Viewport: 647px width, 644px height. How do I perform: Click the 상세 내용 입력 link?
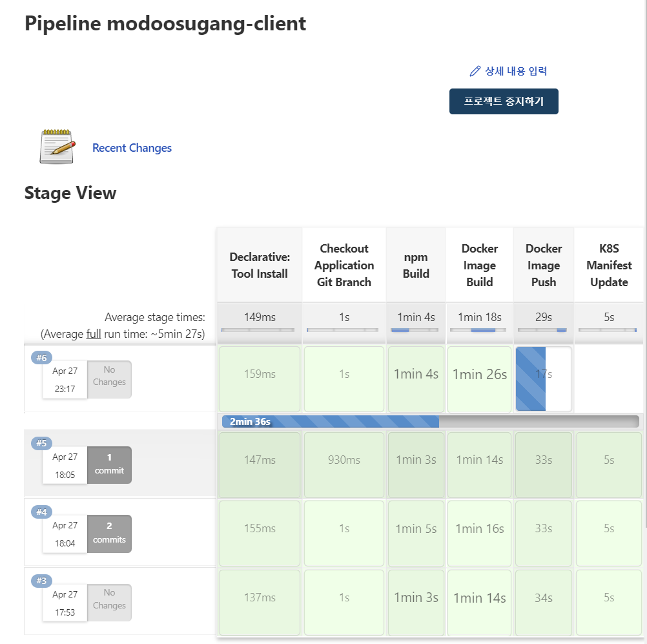516,71
